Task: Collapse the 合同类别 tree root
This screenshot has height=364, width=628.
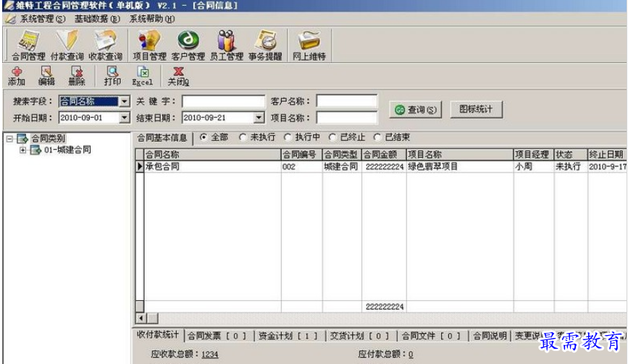Action: (9, 139)
